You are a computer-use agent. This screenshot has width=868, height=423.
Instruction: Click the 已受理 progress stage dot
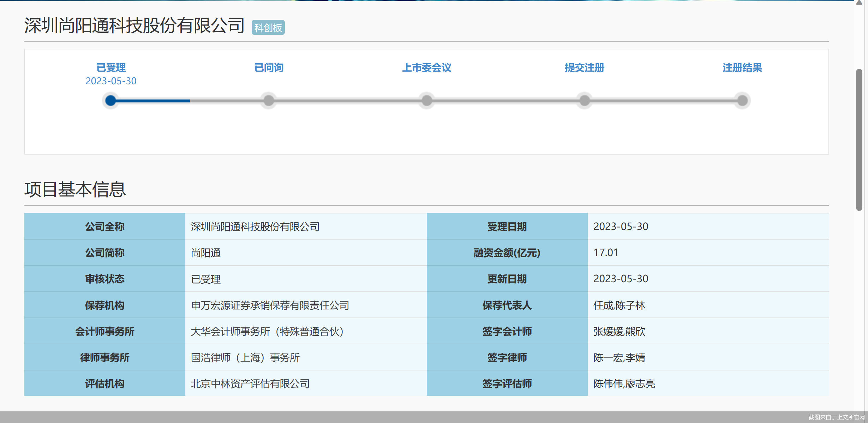[x=111, y=101]
